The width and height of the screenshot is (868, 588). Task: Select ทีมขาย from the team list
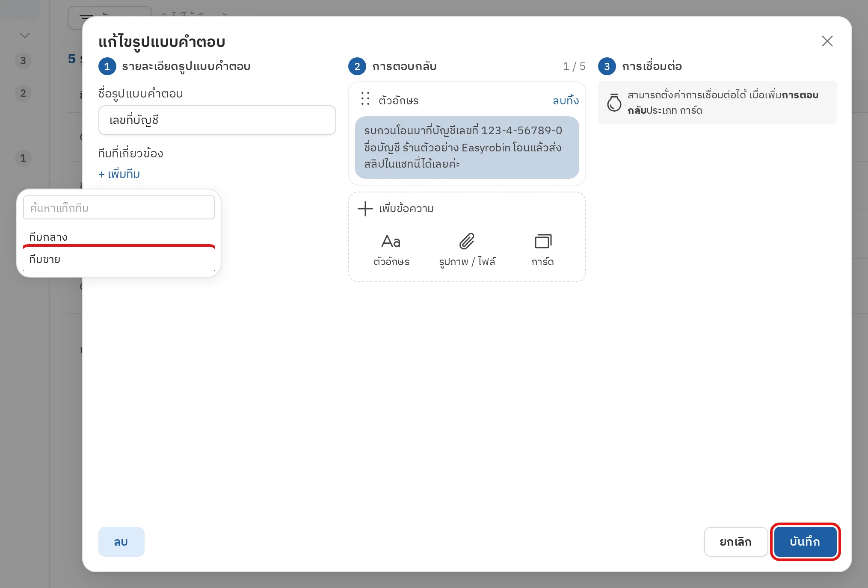(x=118, y=260)
